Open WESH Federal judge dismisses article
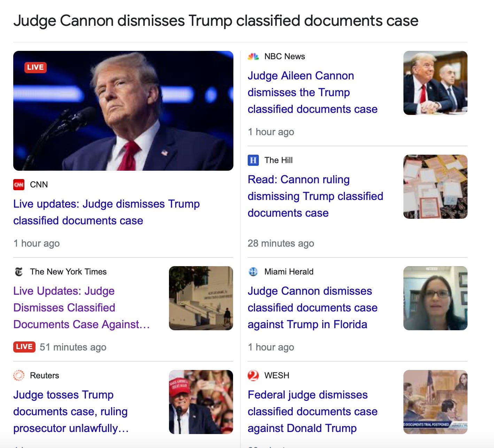Image resolution: width=494 pixels, height=448 pixels. [x=312, y=411]
